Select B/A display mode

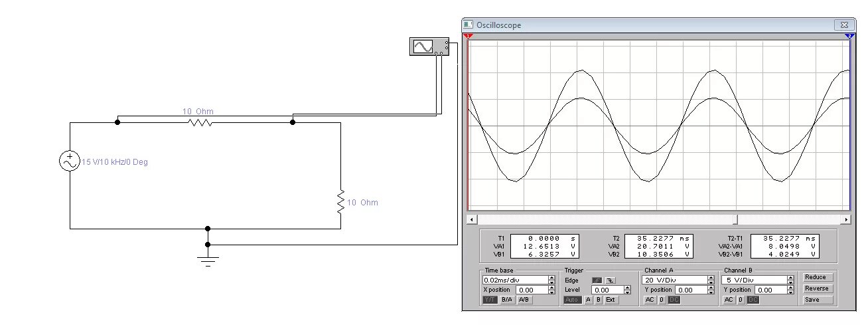point(507,300)
